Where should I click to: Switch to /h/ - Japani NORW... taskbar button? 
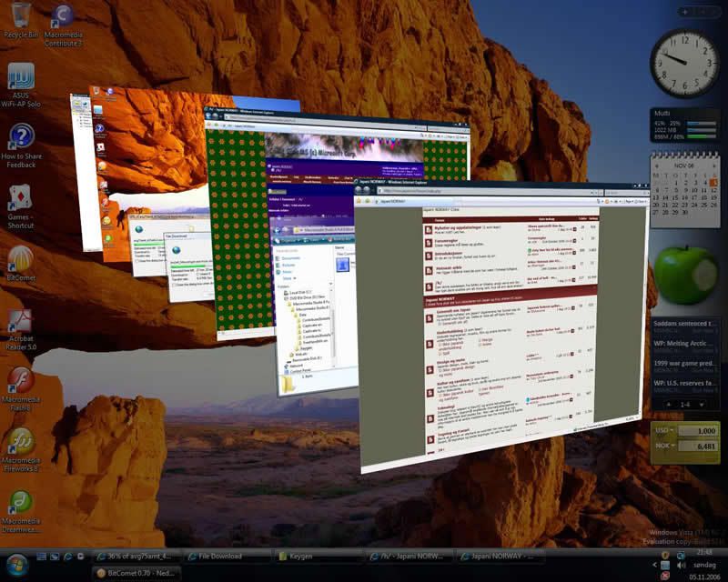pos(409,556)
